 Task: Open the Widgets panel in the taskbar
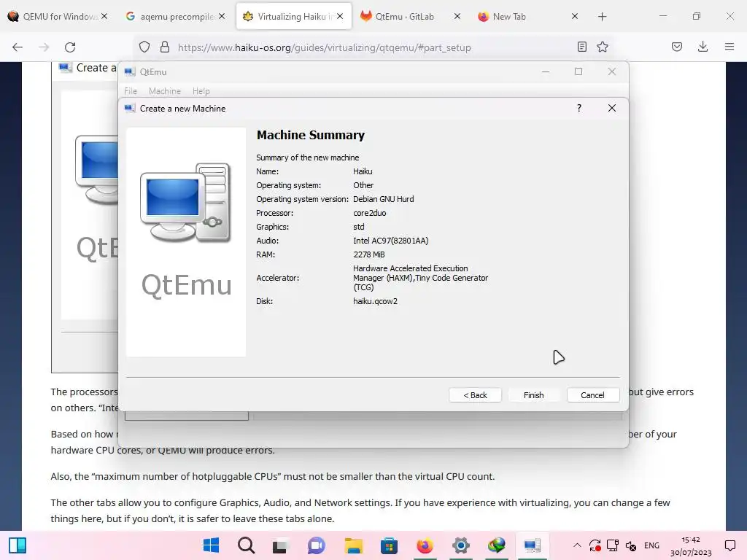pyautogui.click(x=18, y=545)
